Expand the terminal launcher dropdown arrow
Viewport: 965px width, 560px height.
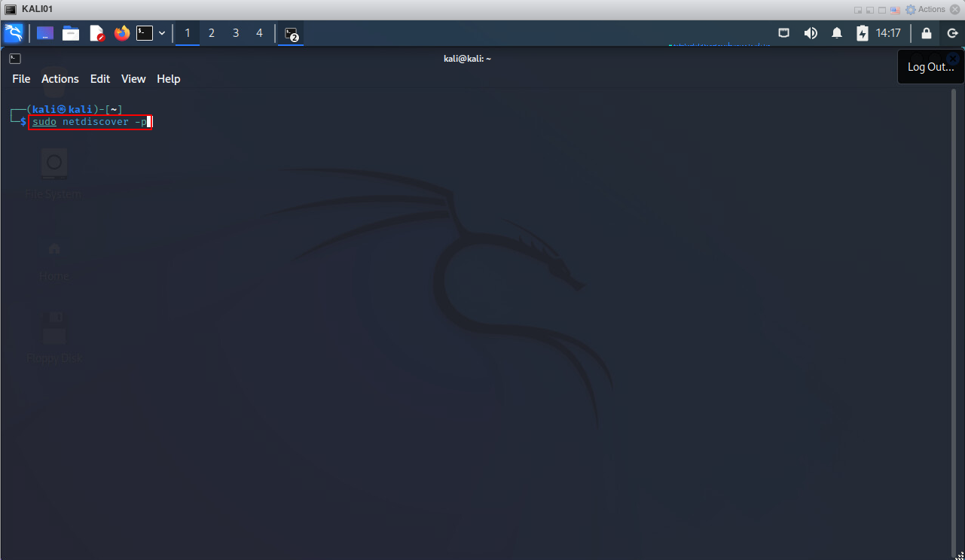(x=161, y=33)
